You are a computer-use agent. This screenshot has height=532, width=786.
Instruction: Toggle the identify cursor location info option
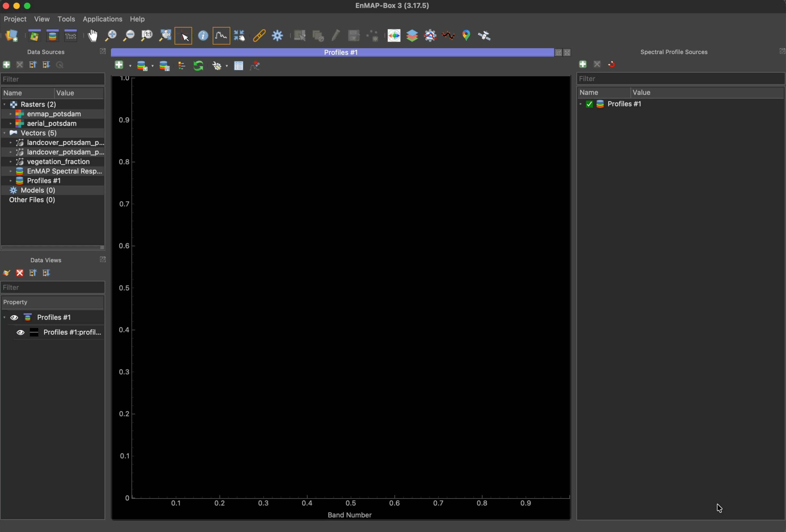pos(203,36)
